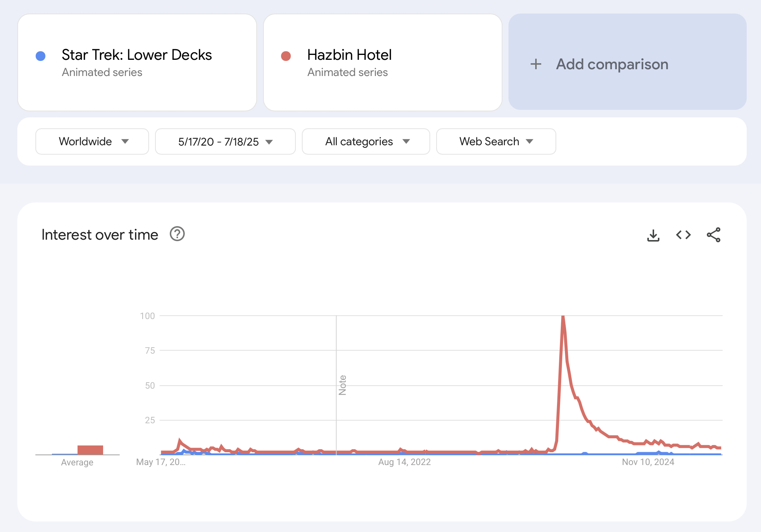Share the Interest over time chart
The height and width of the screenshot is (532, 761).
[714, 235]
